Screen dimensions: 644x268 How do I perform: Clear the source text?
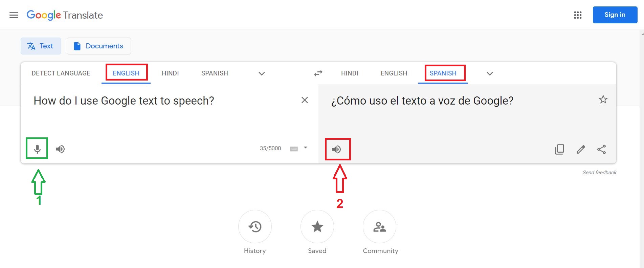305,100
